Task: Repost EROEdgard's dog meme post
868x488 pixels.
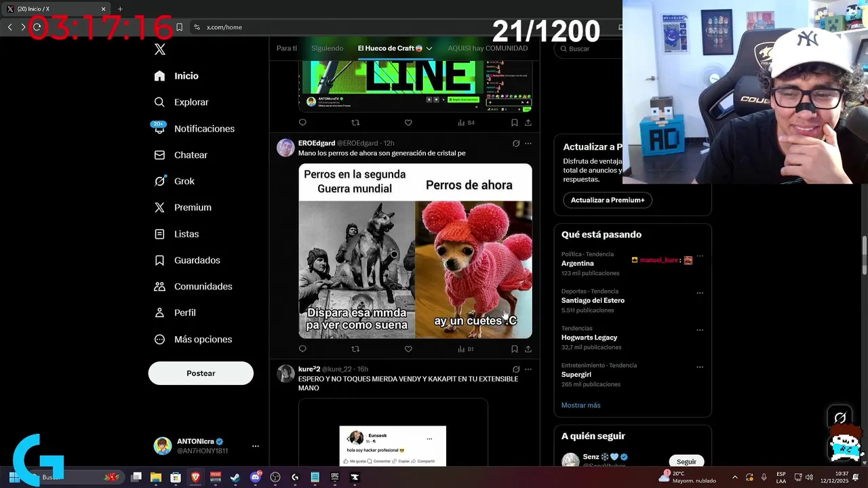Action: click(355, 349)
